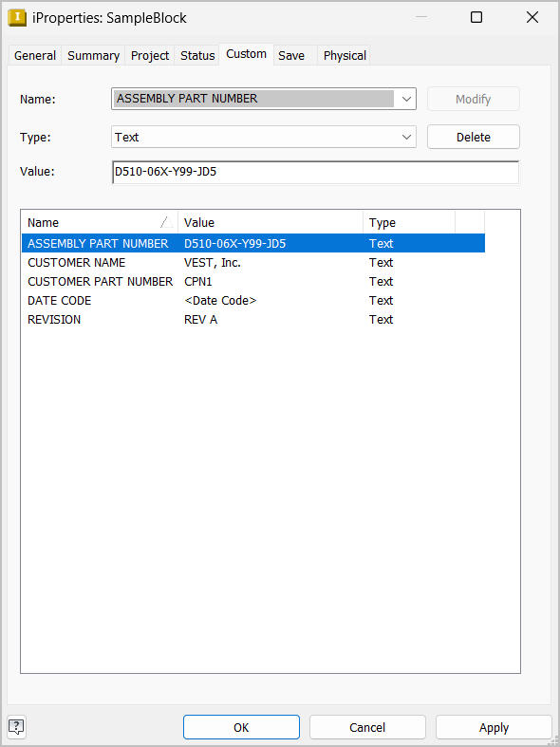Maximize the iProperties dialog window

476,18
